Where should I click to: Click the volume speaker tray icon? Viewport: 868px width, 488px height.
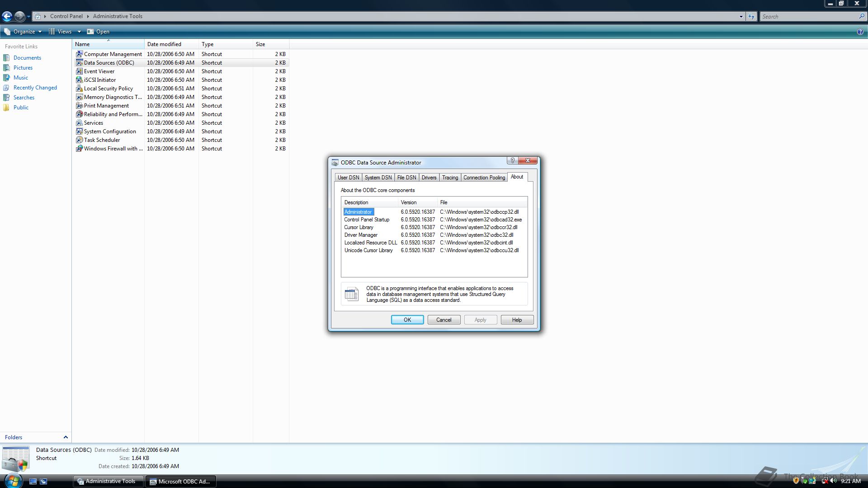click(833, 481)
